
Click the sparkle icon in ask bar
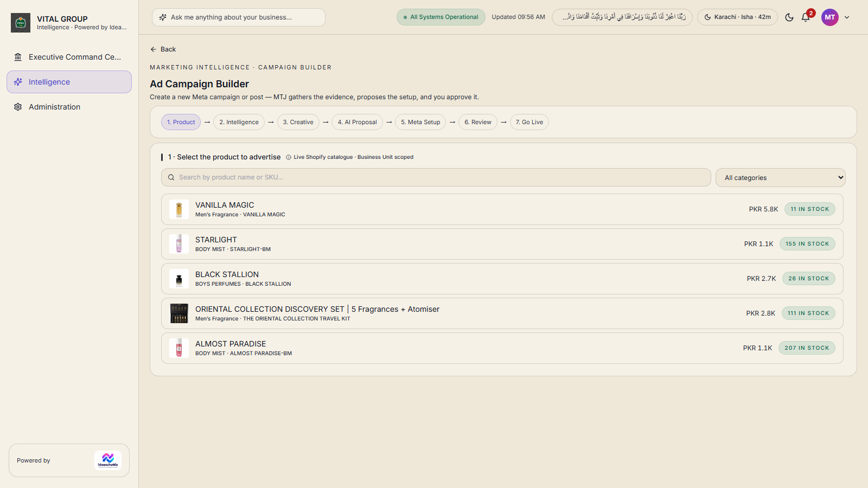(163, 17)
